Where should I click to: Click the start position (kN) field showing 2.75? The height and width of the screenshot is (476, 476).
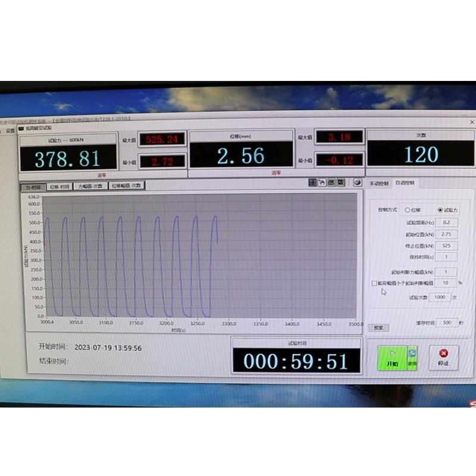pyautogui.click(x=446, y=234)
